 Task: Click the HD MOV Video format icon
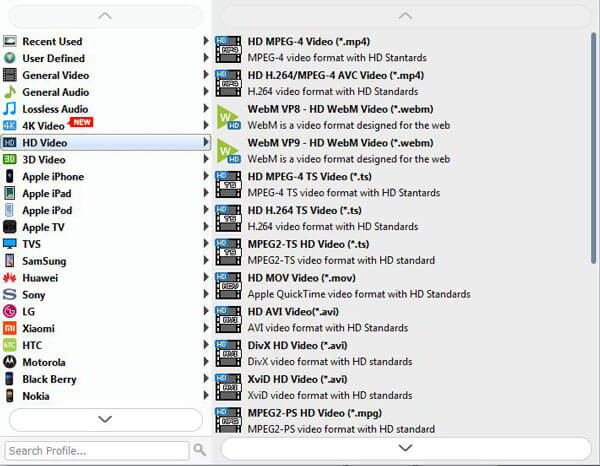coord(228,286)
